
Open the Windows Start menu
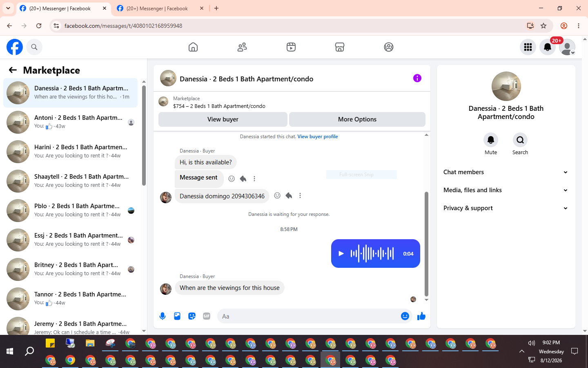tap(10, 351)
